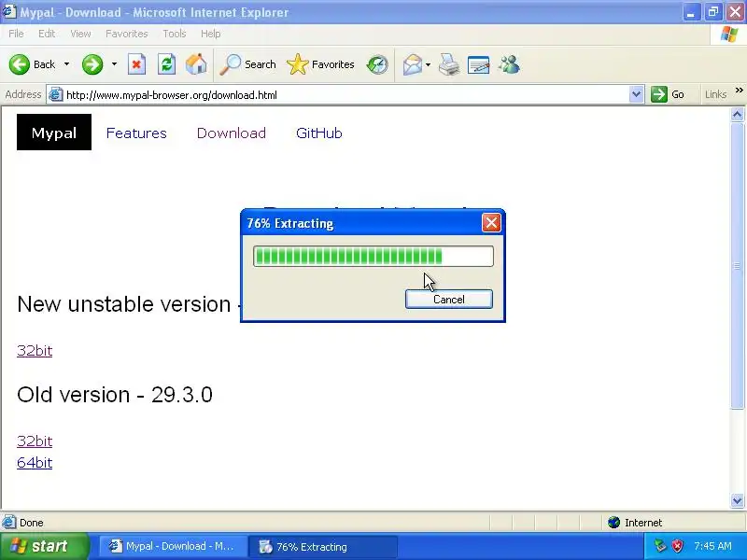
Task: Go to the Home page icon
Action: (196, 64)
